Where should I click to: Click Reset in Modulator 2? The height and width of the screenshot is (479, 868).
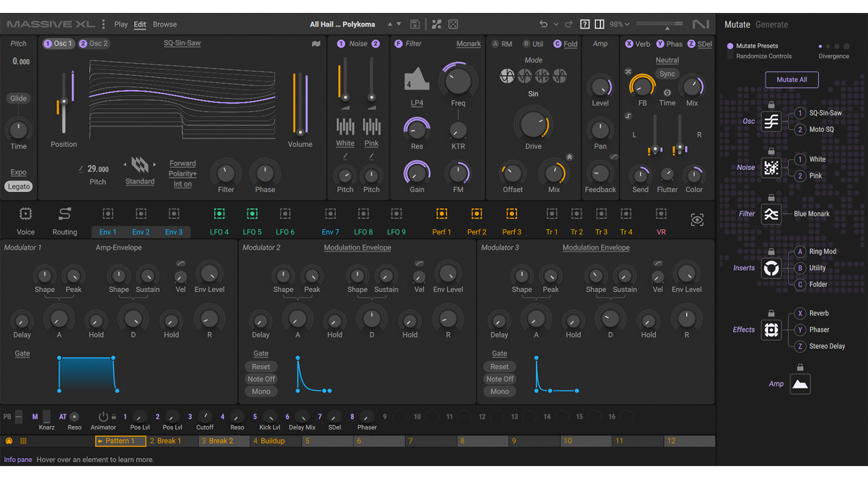[261, 367]
